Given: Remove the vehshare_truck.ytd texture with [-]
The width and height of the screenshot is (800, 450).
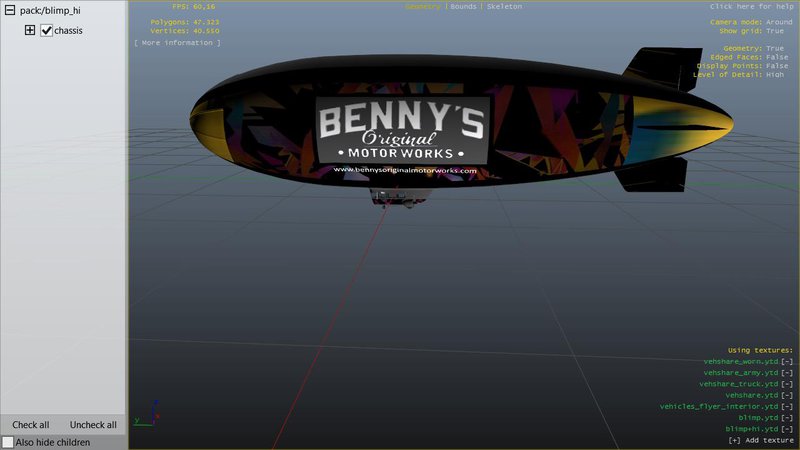Looking at the screenshot, I should [787, 384].
